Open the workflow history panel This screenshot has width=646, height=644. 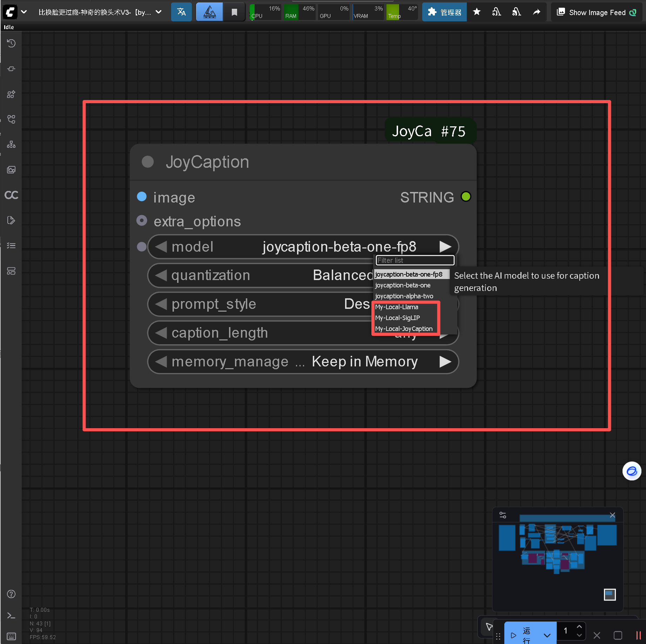click(x=11, y=43)
